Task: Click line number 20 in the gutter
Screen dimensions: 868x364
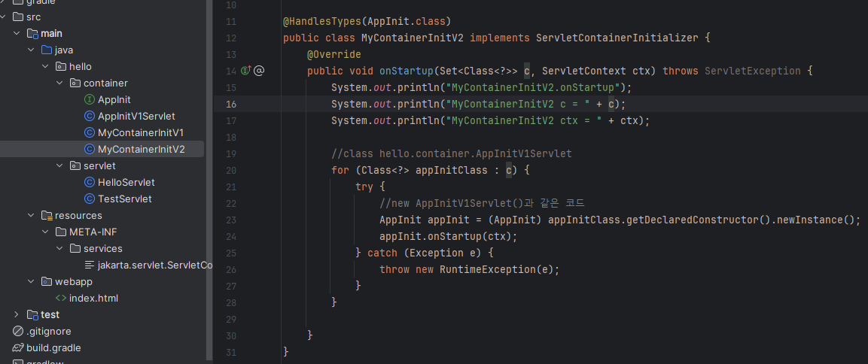Action: tap(231, 171)
